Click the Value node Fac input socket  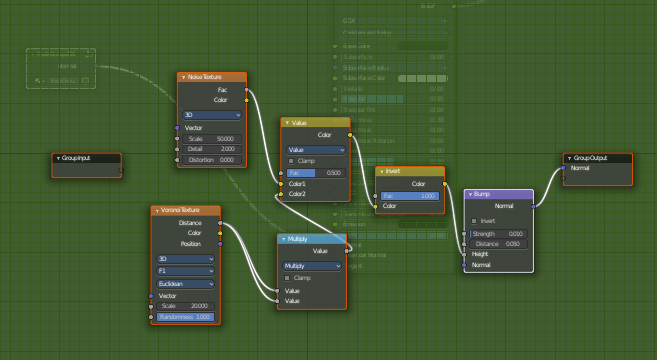(x=281, y=173)
